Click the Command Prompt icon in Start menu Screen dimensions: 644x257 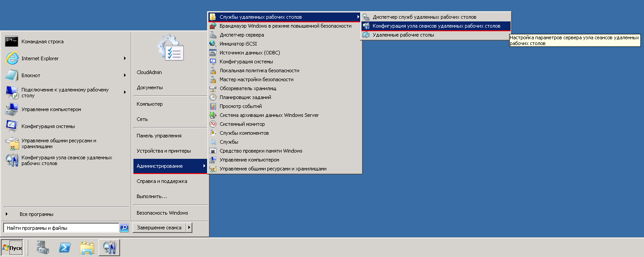click(x=12, y=41)
